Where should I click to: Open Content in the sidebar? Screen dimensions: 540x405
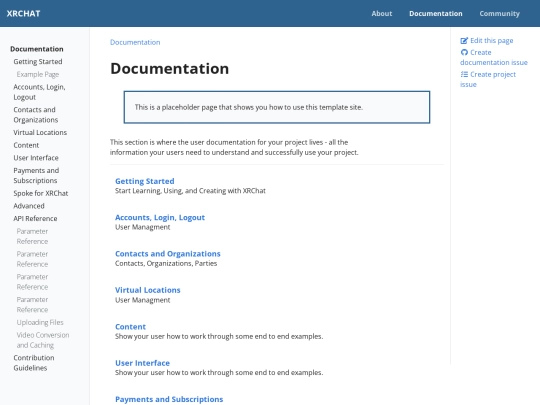[26, 145]
